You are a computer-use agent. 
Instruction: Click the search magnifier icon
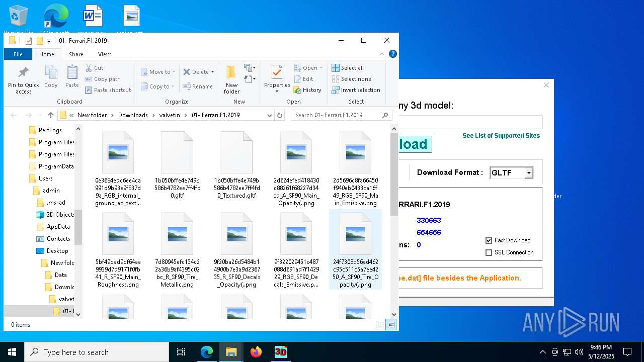pos(385,115)
